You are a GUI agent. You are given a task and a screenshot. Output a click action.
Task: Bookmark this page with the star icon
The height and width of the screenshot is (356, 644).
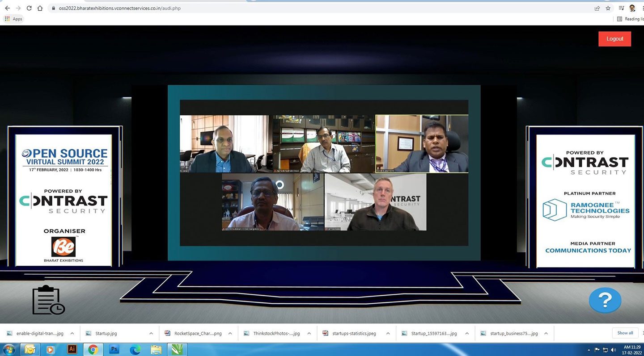coord(608,8)
